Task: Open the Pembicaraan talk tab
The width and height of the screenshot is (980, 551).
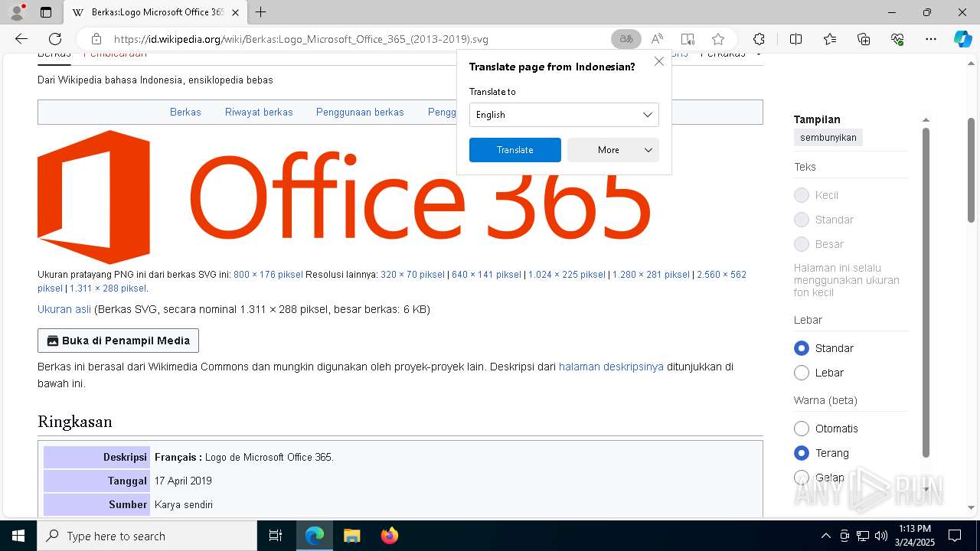Action: tap(115, 55)
